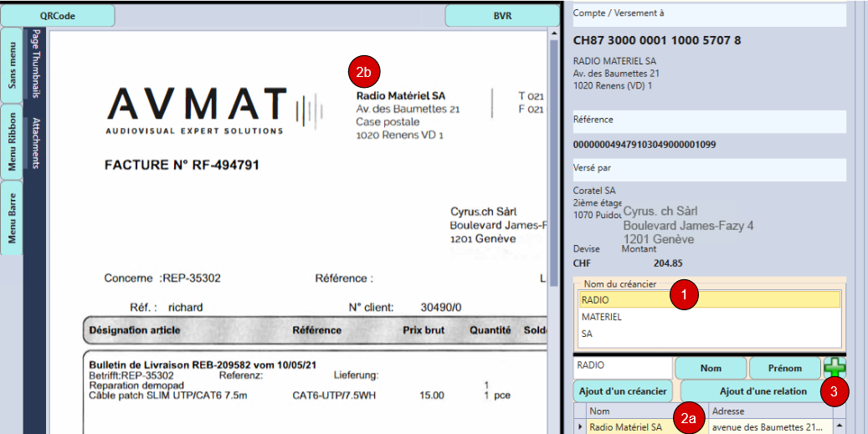
Task: Select MATERIEL in the creditor name list
Action: coord(710,317)
